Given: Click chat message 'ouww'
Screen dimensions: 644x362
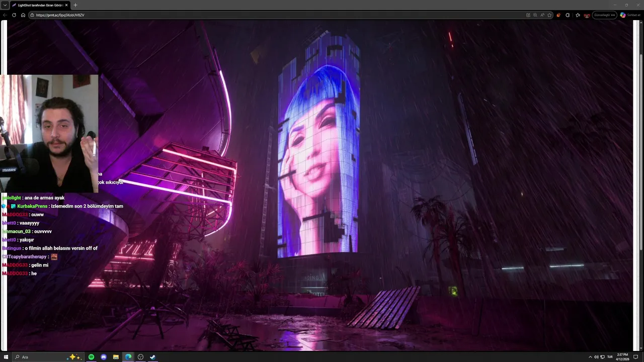Looking at the screenshot, I should coord(37,215).
